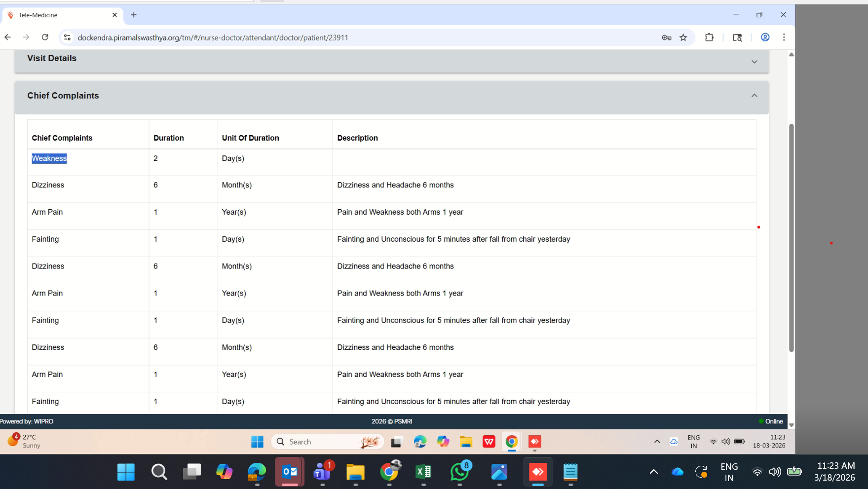This screenshot has width=868, height=489.
Task: Expand the Visit Details section
Action: click(x=754, y=62)
